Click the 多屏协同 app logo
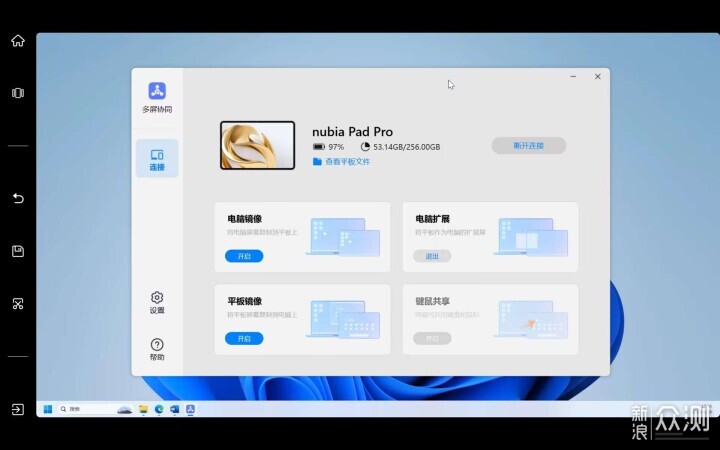Viewport: 720px width, 450px height. pyautogui.click(x=157, y=91)
